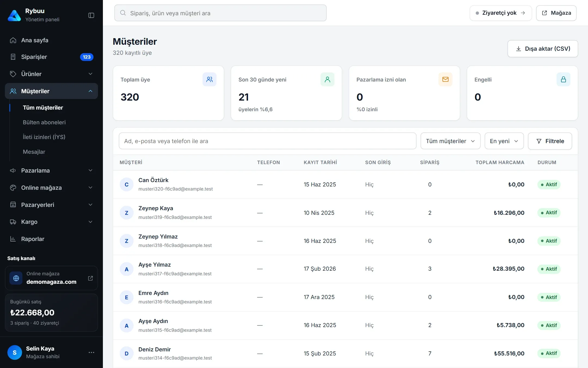Expand the Pazarlama section chevron
588x368 pixels.
tap(90, 170)
